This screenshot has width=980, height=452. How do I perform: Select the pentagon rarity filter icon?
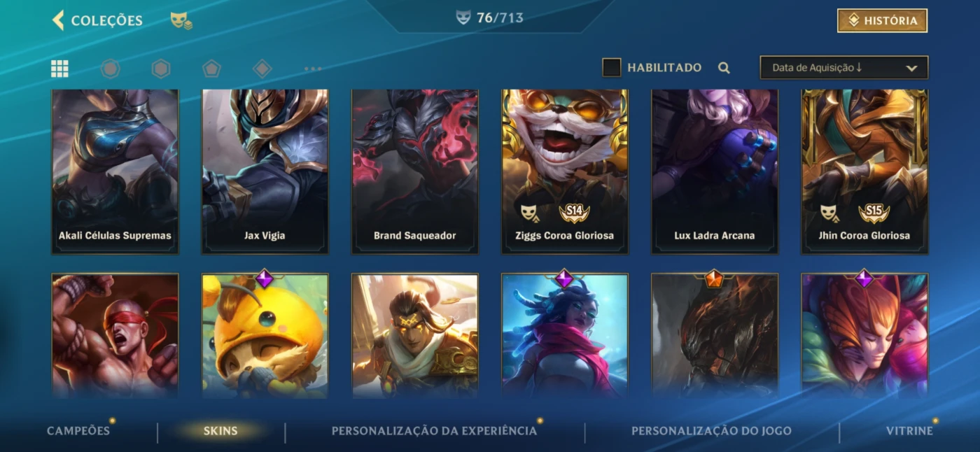click(x=211, y=69)
